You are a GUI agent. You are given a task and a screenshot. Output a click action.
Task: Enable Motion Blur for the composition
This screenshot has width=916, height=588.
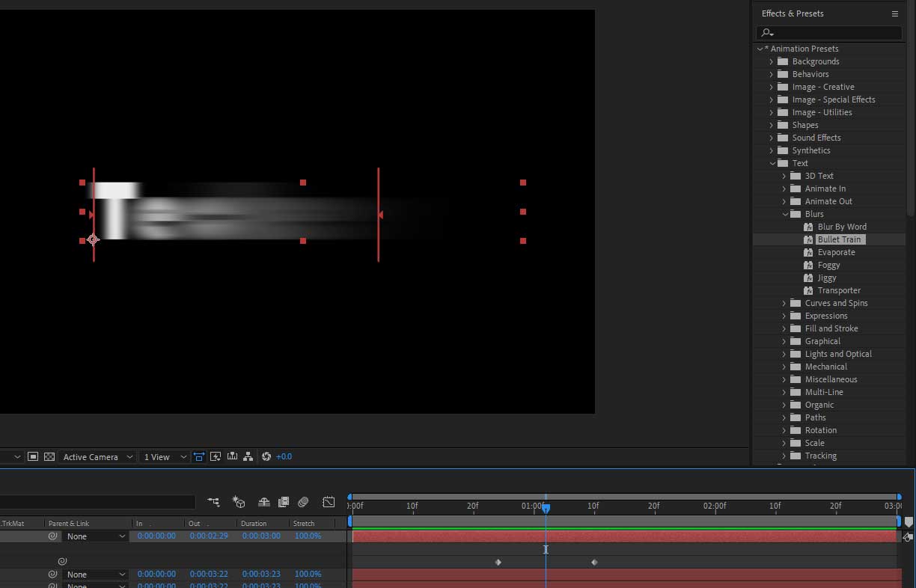(303, 502)
